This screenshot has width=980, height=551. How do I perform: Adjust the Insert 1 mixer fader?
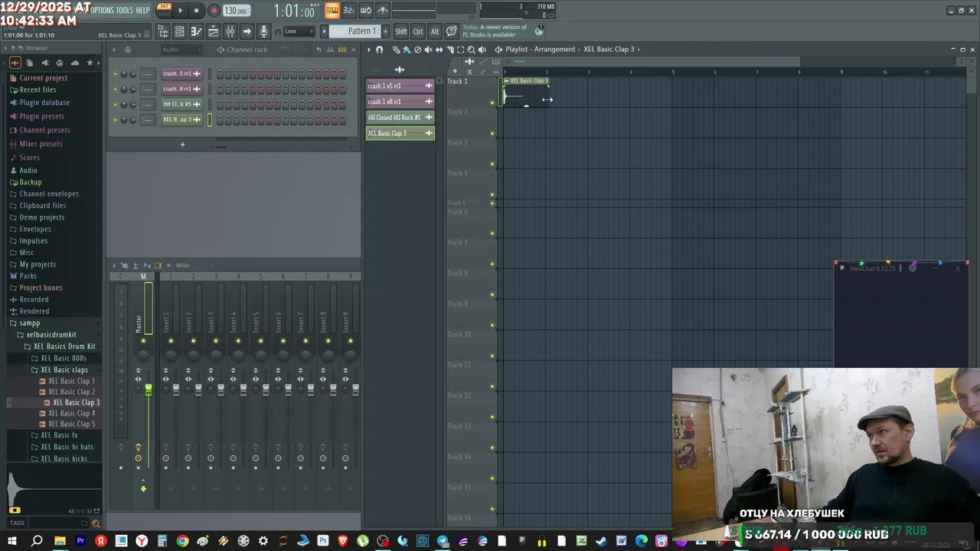[x=176, y=390]
